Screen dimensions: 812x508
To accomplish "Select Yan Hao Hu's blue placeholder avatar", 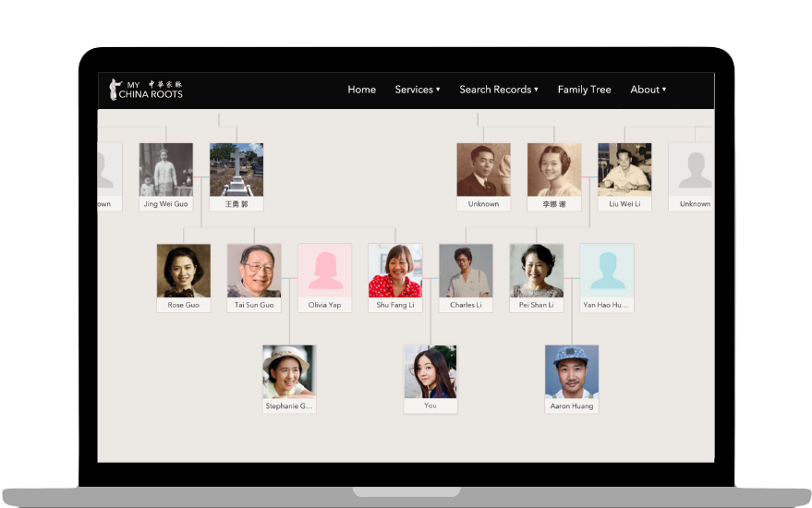I will click(606, 271).
